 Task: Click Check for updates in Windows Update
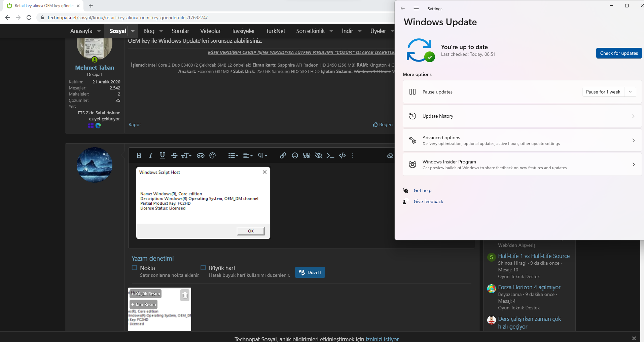coord(619,53)
